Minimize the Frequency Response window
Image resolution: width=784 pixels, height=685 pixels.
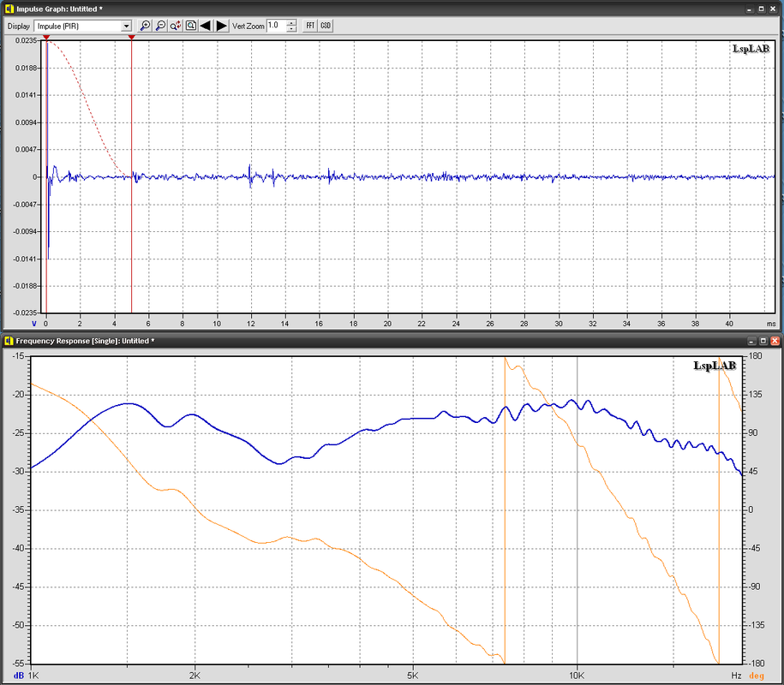[751, 341]
